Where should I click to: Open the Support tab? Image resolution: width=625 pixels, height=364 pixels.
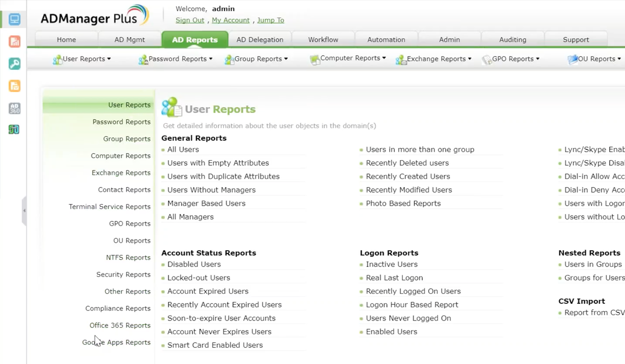[x=576, y=39]
